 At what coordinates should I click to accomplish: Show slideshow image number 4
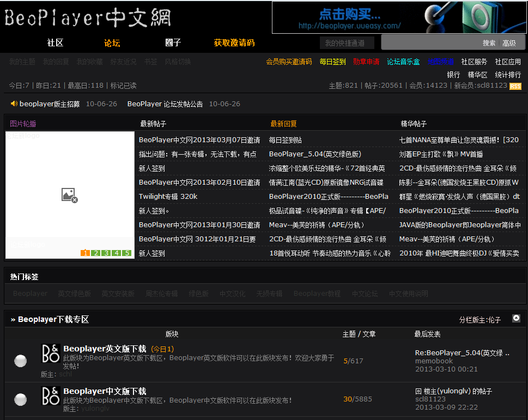tap(117, 253)
